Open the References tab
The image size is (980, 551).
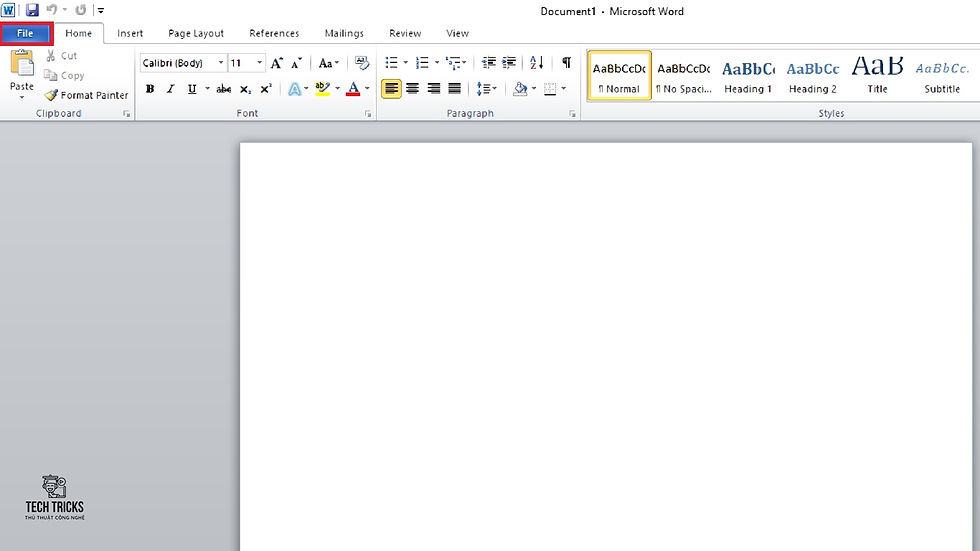[x=274, y=34]
